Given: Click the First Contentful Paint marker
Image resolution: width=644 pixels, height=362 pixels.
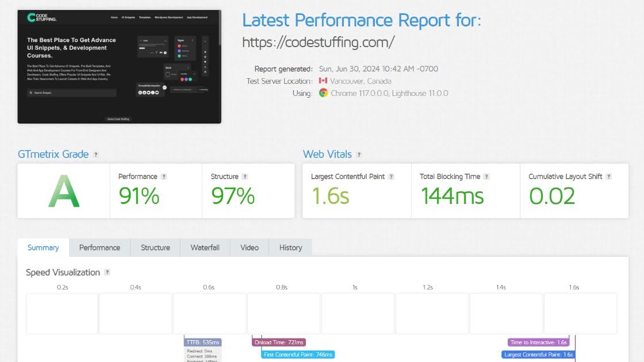Looking at the screenshot, I should coord(298,355).
